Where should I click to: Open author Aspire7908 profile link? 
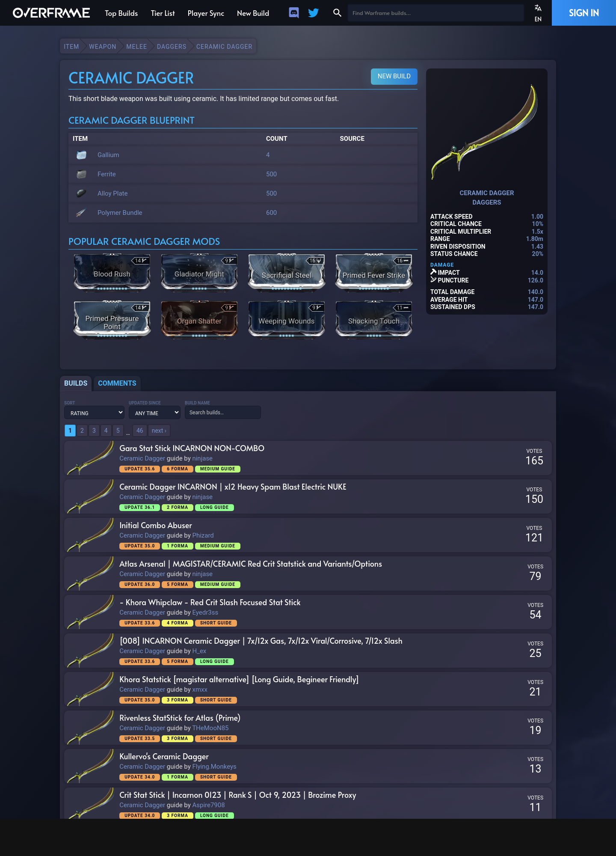[208, 805]
